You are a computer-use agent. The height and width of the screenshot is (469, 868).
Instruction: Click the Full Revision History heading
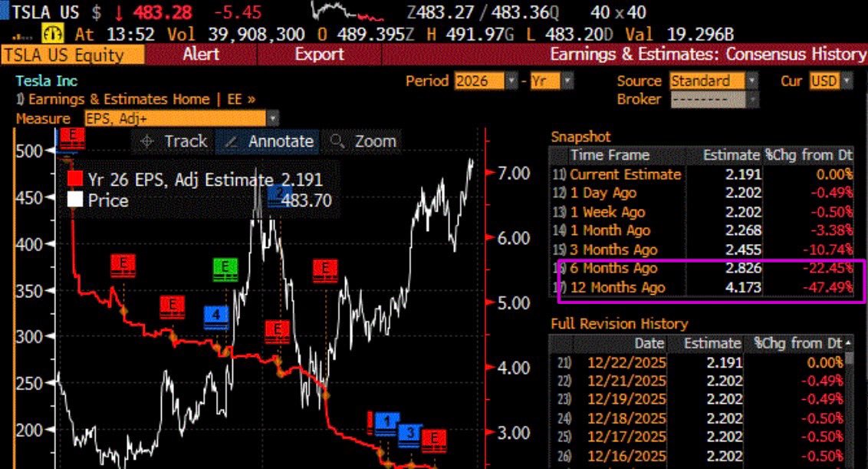click(x=620, y=324)
